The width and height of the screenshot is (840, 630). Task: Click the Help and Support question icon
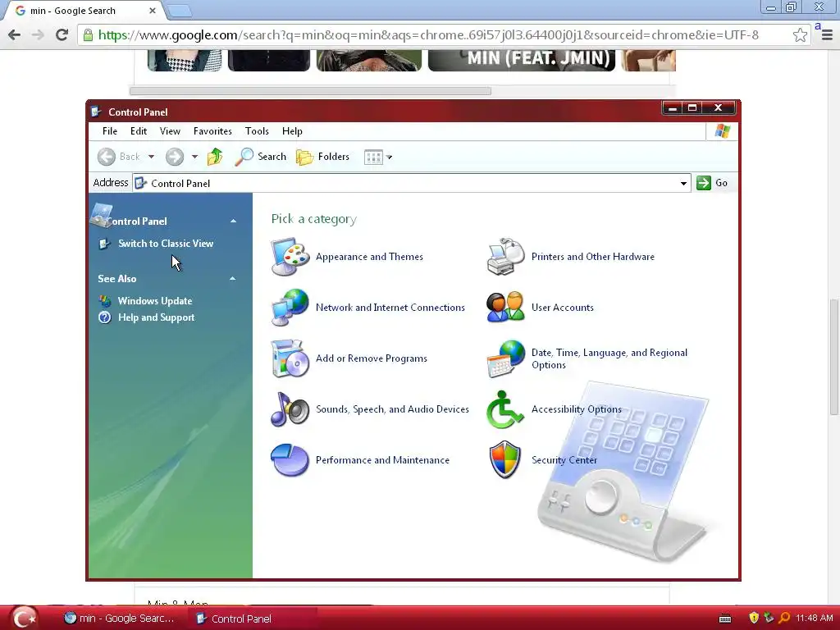pos(105,317)
